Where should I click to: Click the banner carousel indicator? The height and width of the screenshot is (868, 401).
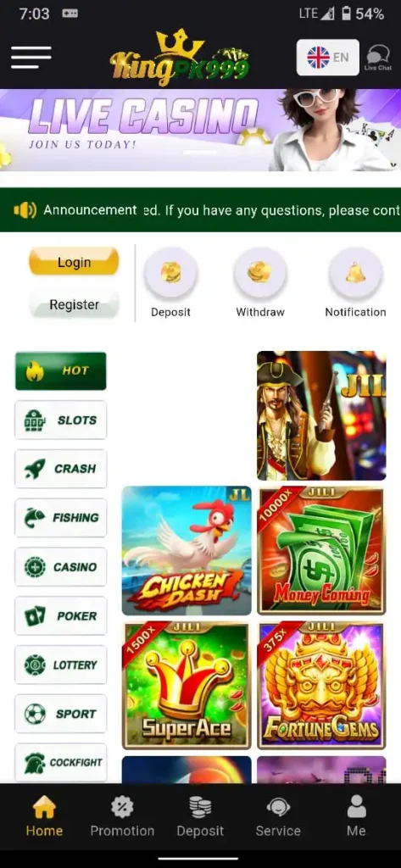[x=200, y=151]
